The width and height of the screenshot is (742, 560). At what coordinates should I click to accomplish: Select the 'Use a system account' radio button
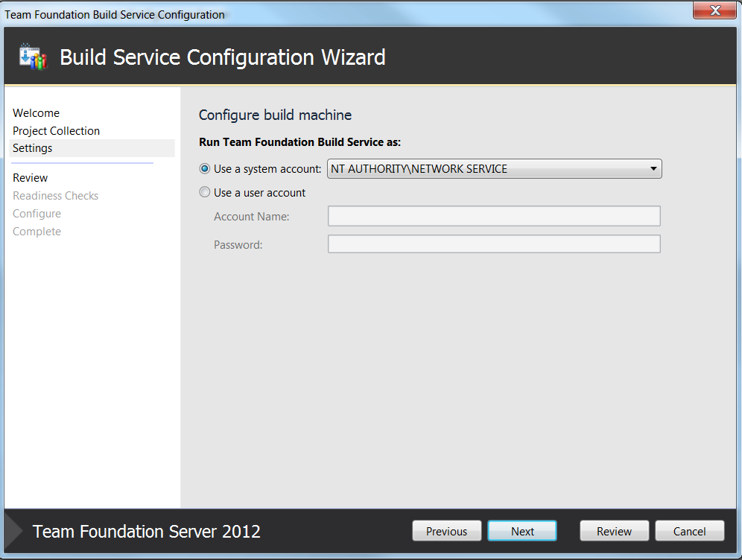(204, 168)
